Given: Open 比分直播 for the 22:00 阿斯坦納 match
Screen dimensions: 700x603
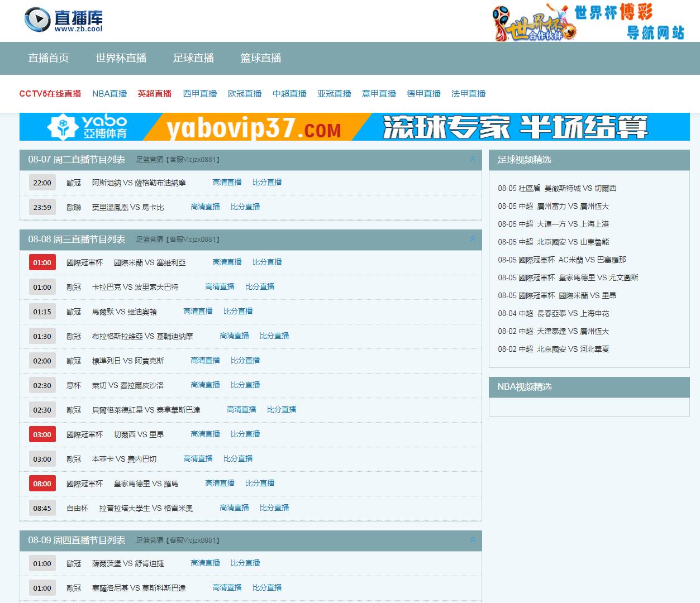Looking at the screenshot, I should (x=267, y=183).
